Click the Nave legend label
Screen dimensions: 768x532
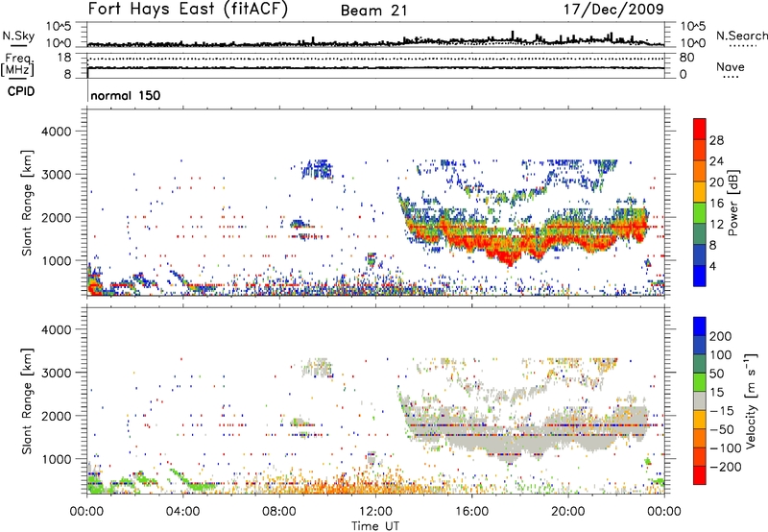(x=731, y=66)
